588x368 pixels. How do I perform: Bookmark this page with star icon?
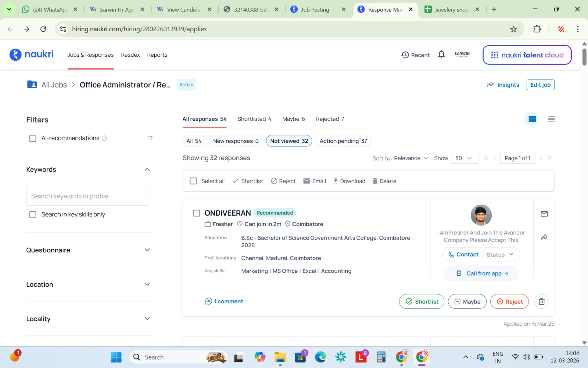pos(513,29)
